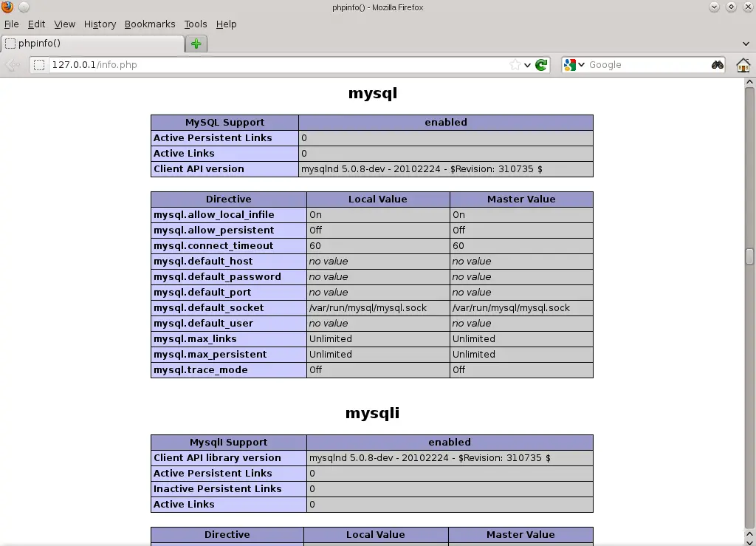The width and height of the screenshot is (756, 546).
Task: Click the back arrow navigation button
Action: pyautogui.click(x=12, y=65)
